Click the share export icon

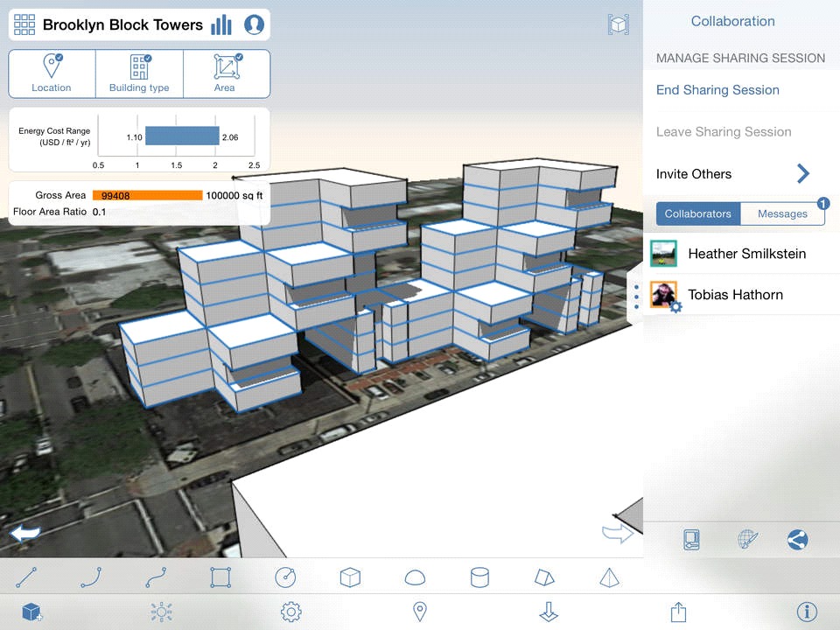[678, 612]
